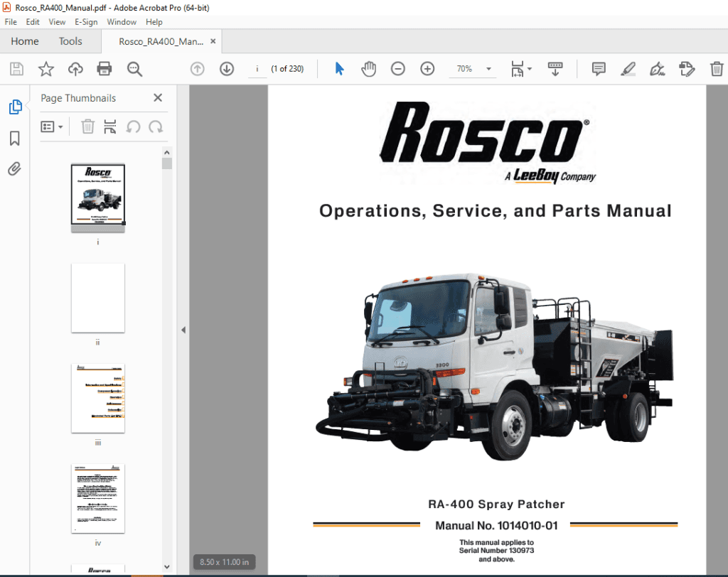Save the file with floppy disk icon
Screen dimensions: 728x577
coord(17,69)
